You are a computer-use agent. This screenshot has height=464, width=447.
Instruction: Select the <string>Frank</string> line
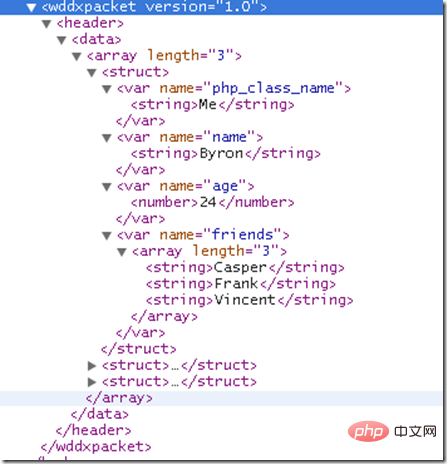pos(241,284)
